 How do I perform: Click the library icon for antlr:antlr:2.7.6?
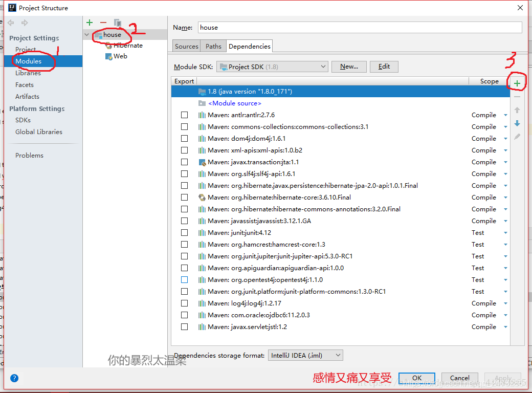click(202, 115)
